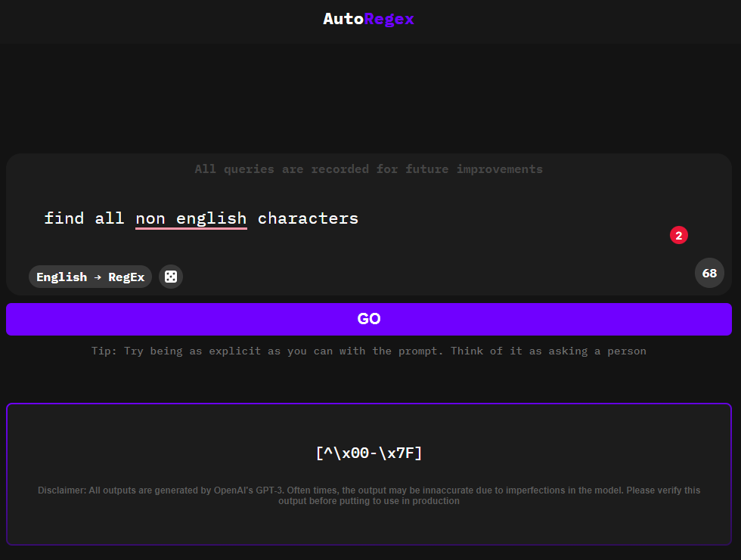Click the "All queries are recorded" notice
741x560 pixels.
point(369,169)
